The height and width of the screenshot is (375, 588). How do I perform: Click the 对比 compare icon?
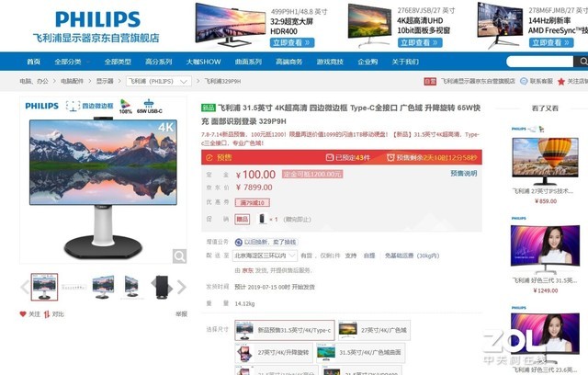coord(47,314)
